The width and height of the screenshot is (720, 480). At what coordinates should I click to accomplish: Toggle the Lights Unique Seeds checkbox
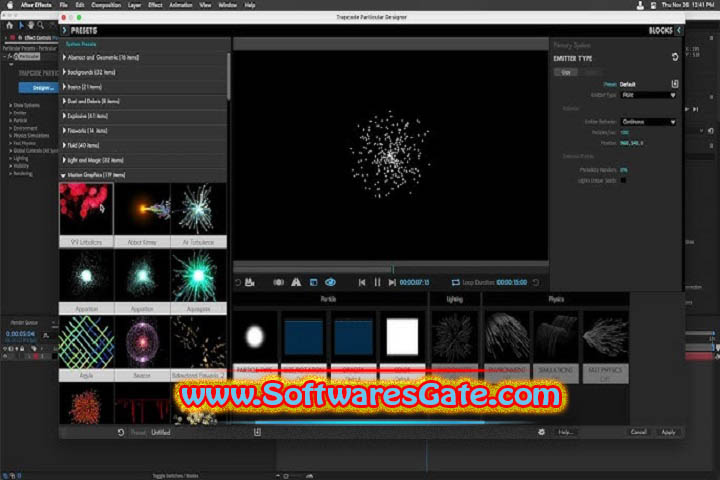tap(623, 180)
